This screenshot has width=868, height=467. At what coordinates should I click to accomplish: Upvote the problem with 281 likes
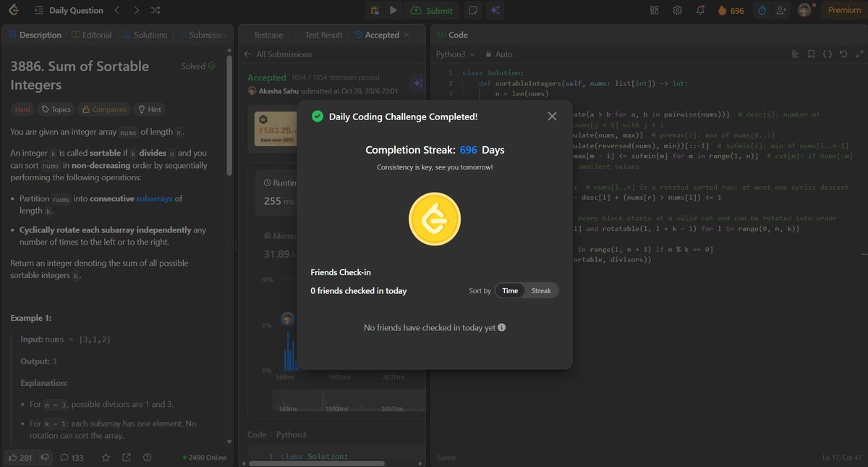[21, 457]
